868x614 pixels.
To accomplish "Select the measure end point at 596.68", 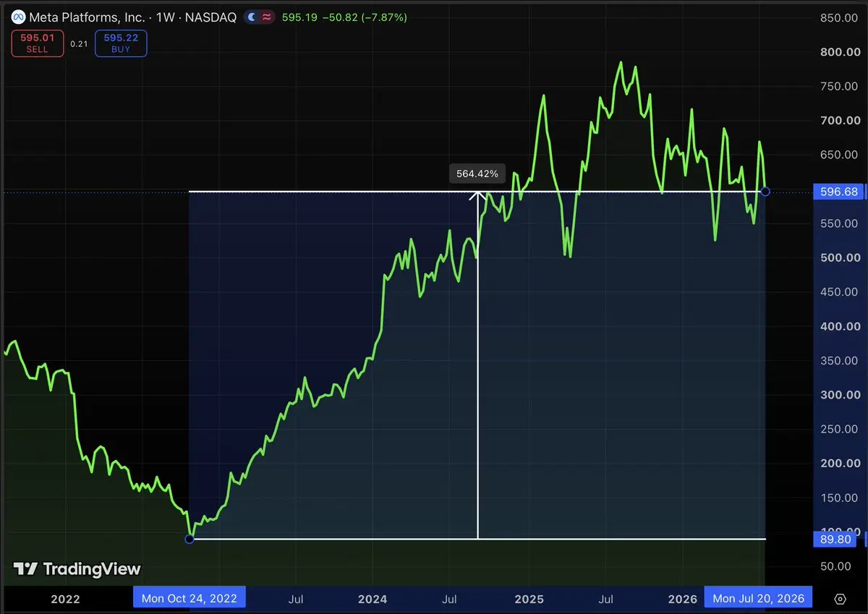I will [765, 192].
